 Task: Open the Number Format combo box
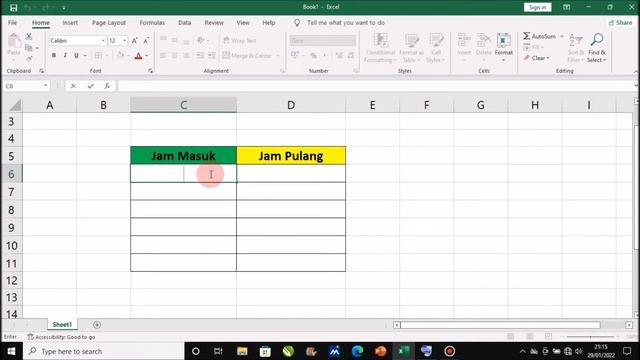[323, 40]
